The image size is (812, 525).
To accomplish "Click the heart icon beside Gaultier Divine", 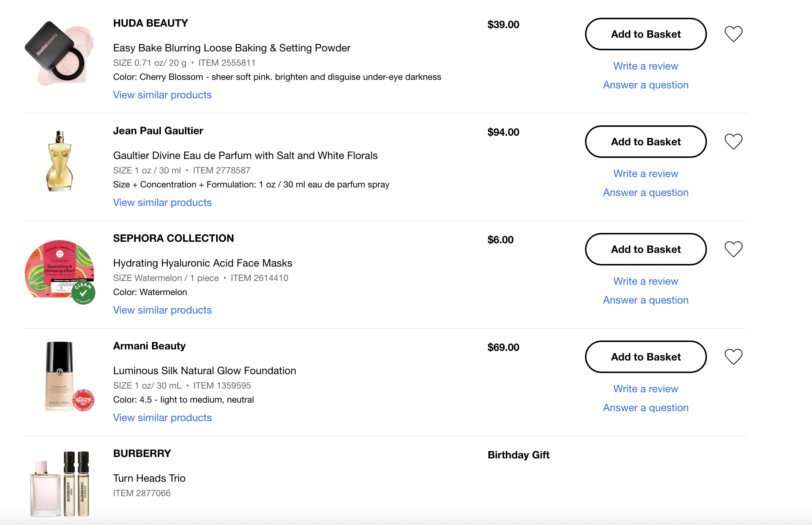I will coord(733,142).
